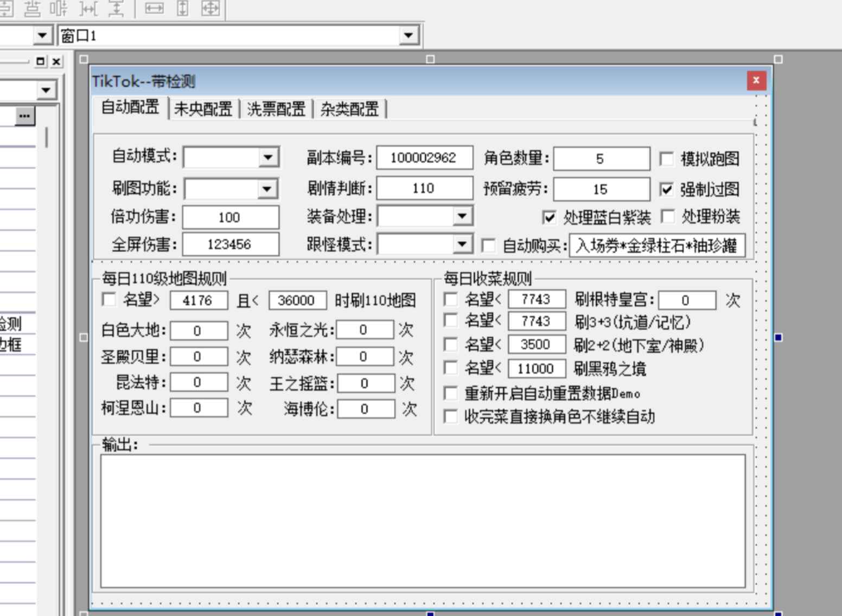Click the 且< field showing 36000

pyautogui.click(x=298, y=300)
